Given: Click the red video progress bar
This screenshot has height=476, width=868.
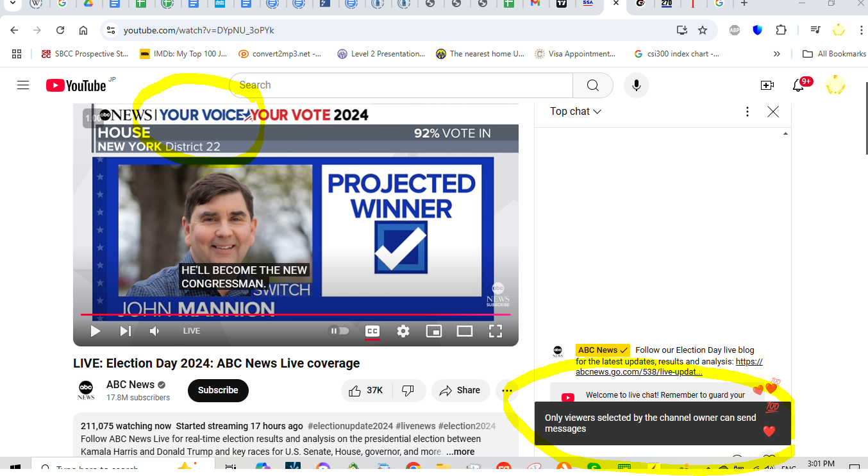Looking at the screenshot, I should coord(296,314).
